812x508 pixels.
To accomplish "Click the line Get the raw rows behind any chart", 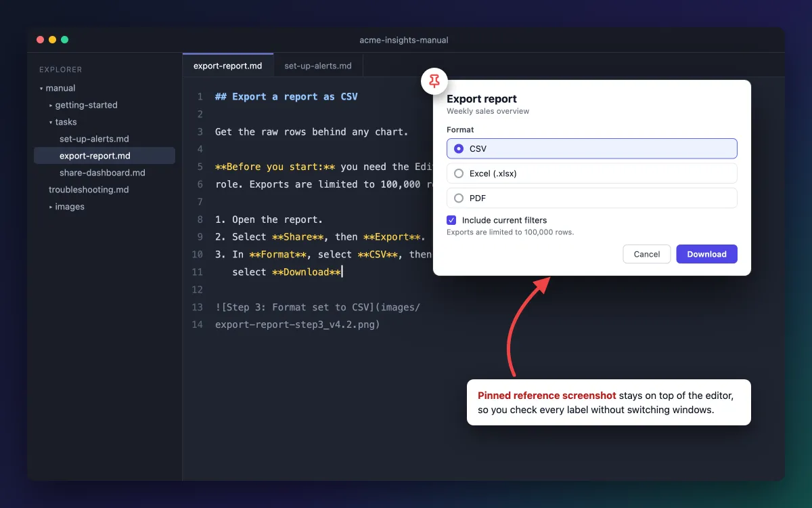I will click(x=312, y=132).
